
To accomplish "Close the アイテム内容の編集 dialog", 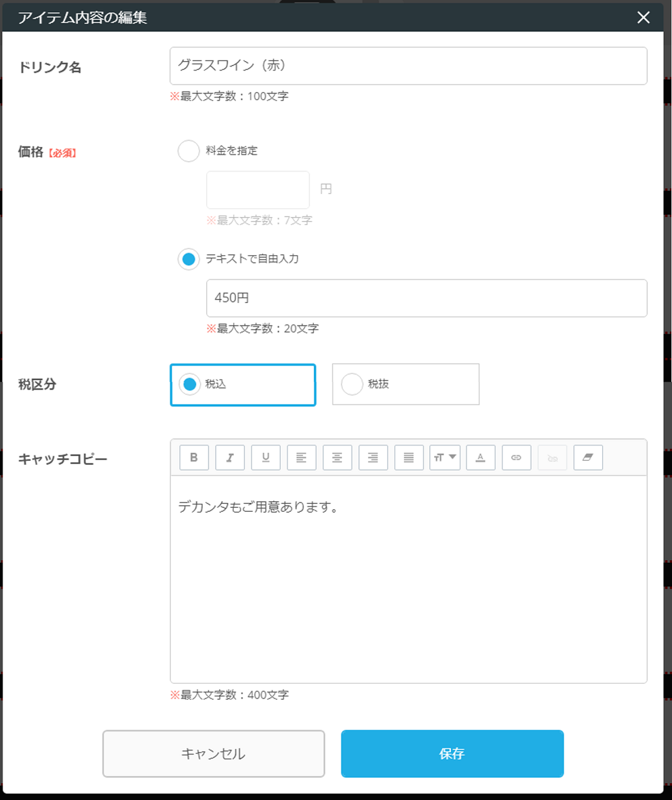I will [x=643, y=18].
